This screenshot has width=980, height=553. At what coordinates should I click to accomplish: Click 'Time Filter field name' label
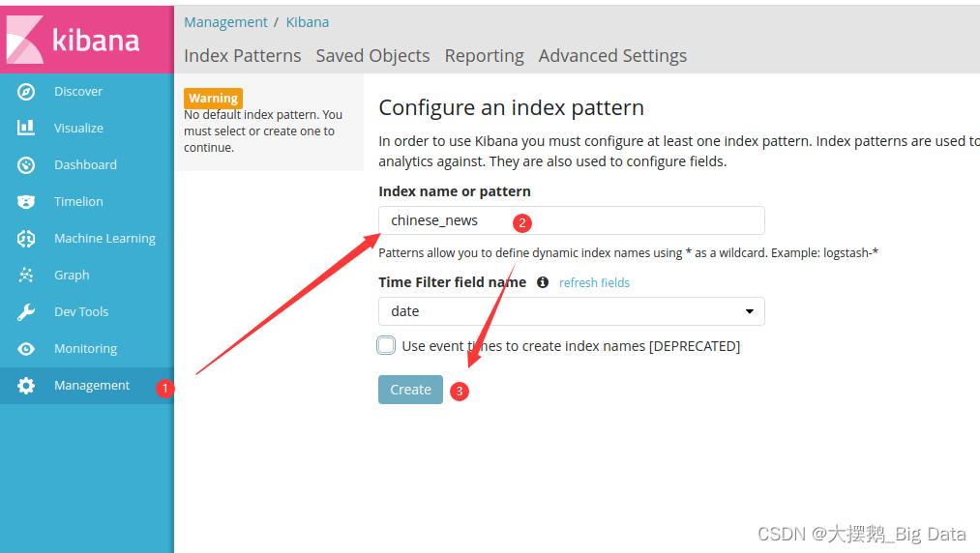[x=453, y=282]
